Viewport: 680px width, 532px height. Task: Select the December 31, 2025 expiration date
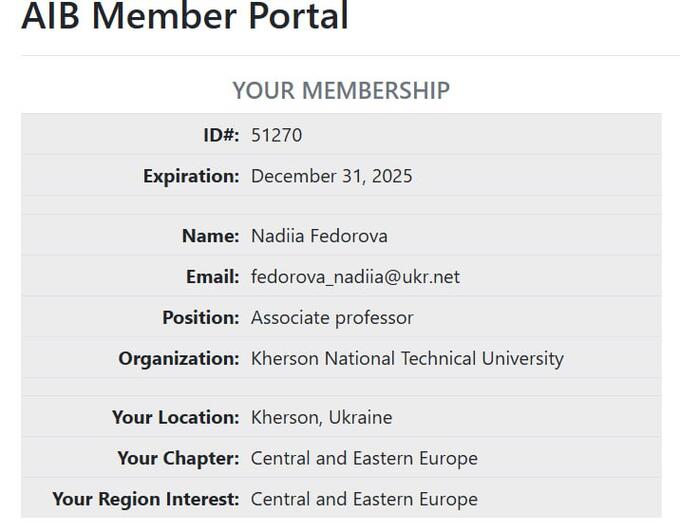point(331,176)
